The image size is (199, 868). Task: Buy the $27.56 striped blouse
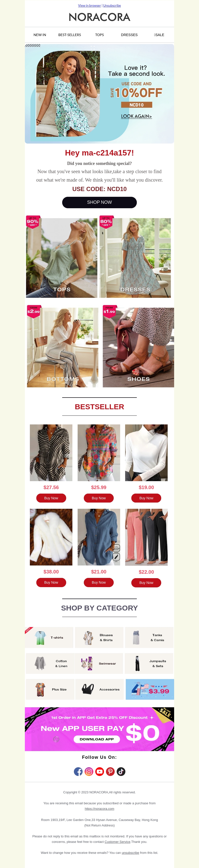[x=51, y=498]
